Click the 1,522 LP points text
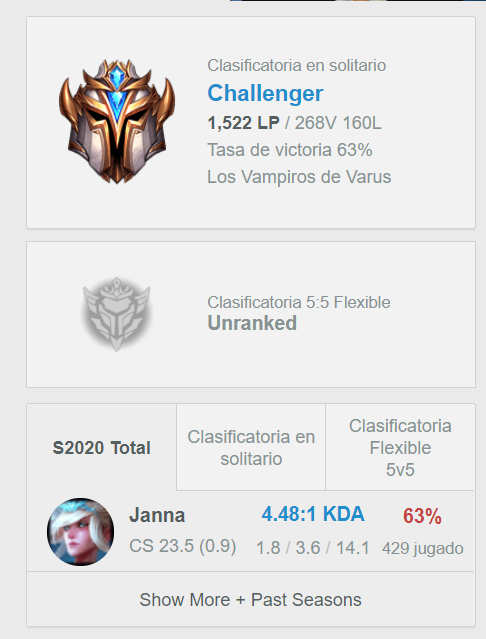The width and height of the screenshot is (486, 639). click(x=243, y=123)
